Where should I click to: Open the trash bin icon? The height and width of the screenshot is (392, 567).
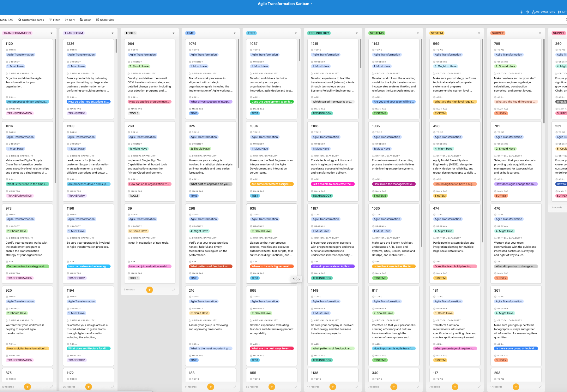click(x=521, y=12)
